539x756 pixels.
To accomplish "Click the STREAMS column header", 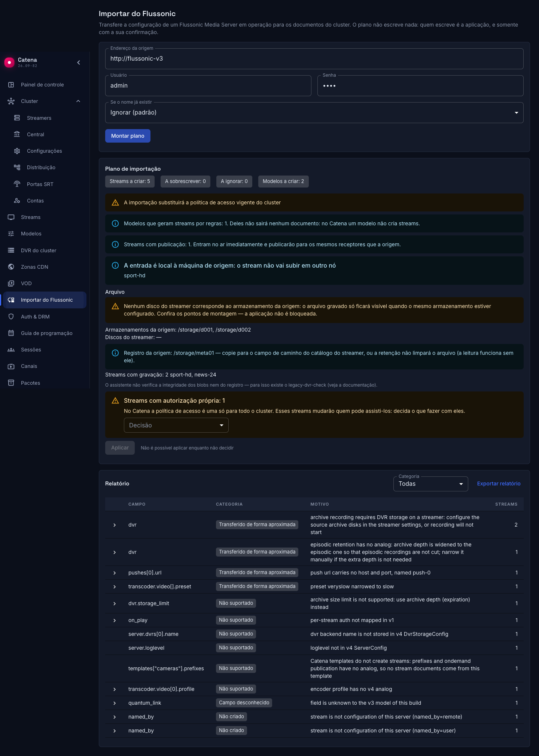I will click(x=506, y=504).
